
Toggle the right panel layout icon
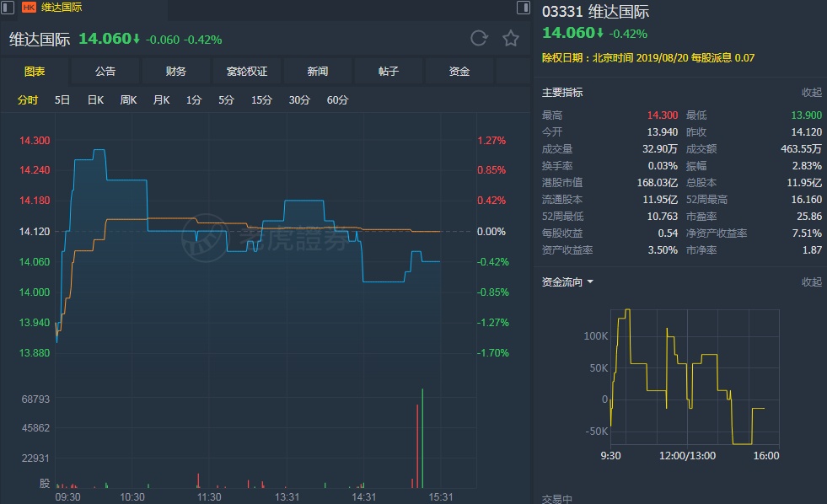click(524, 8)
